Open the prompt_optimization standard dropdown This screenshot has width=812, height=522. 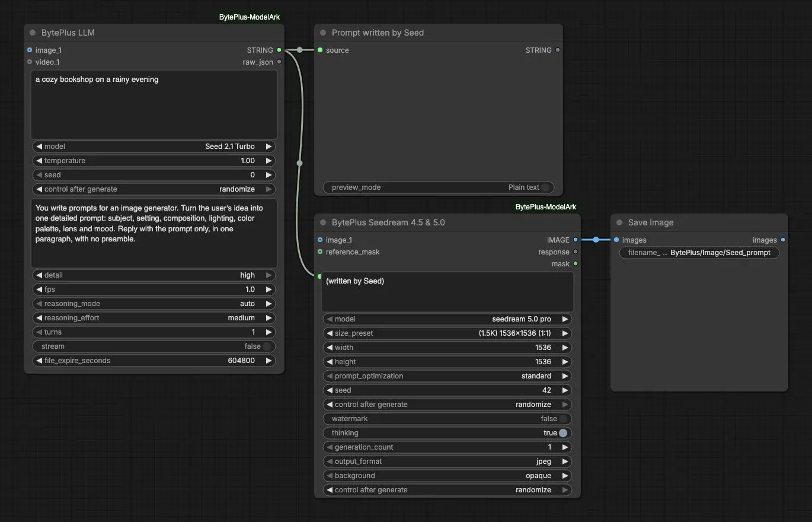point(447,376)
